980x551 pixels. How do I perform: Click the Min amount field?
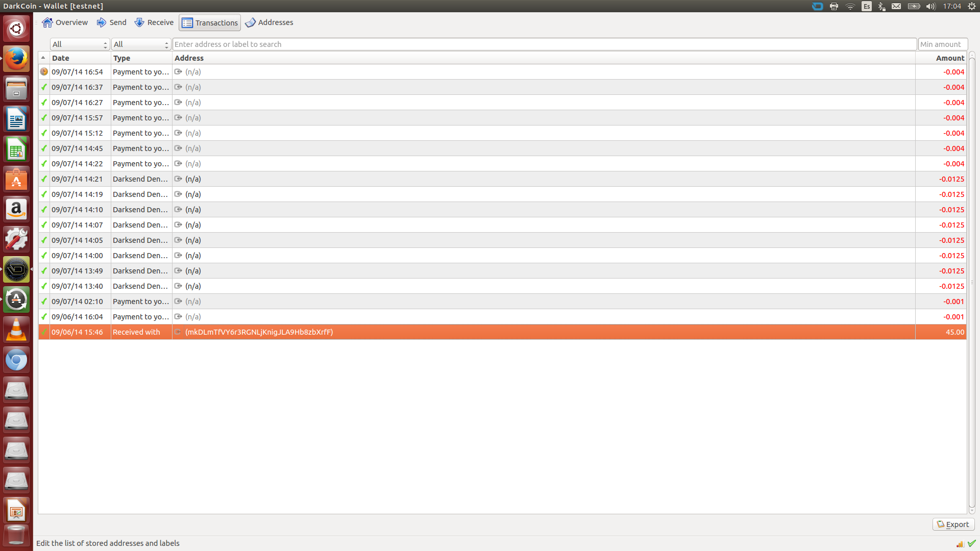coord(943,44)
